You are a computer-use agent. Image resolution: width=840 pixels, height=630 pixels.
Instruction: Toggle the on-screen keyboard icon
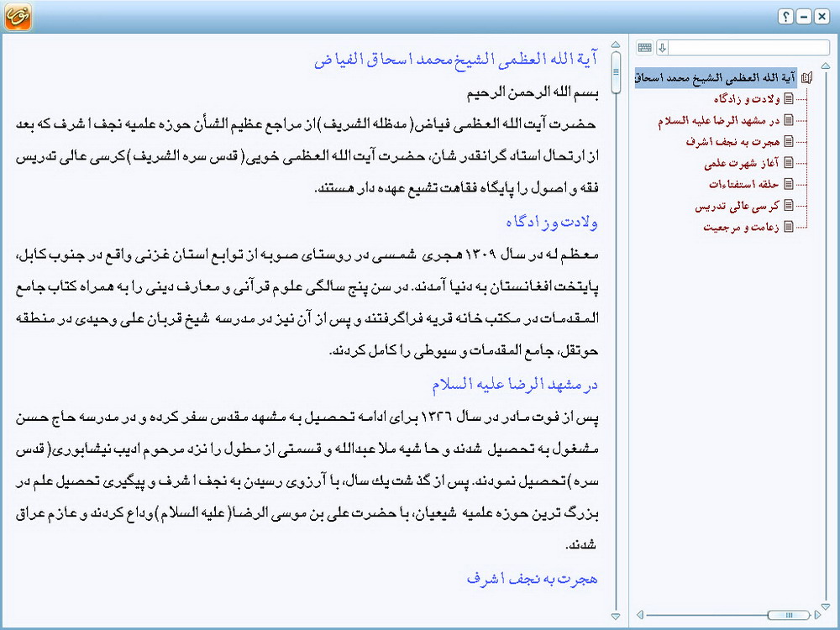(645, 48)
